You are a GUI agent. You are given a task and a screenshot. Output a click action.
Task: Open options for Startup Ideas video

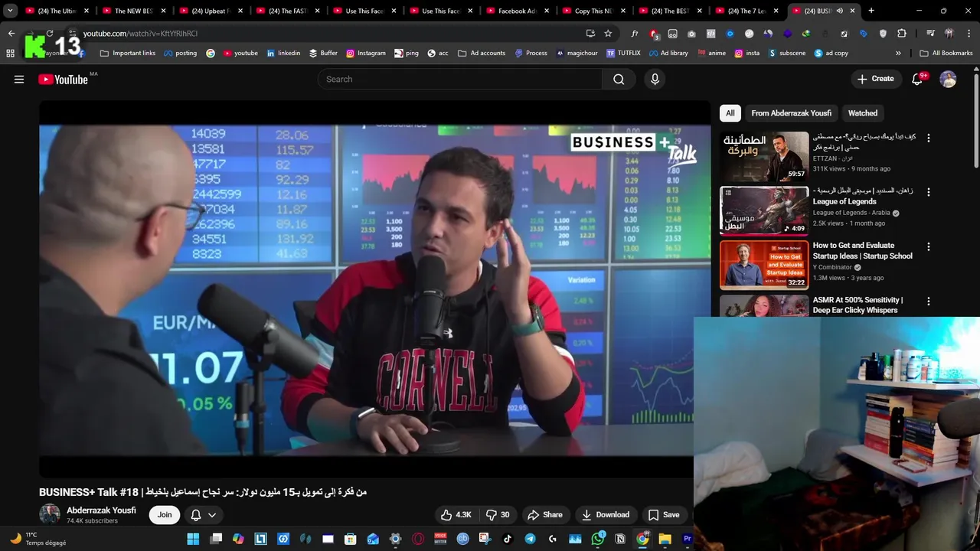point(929,247)
